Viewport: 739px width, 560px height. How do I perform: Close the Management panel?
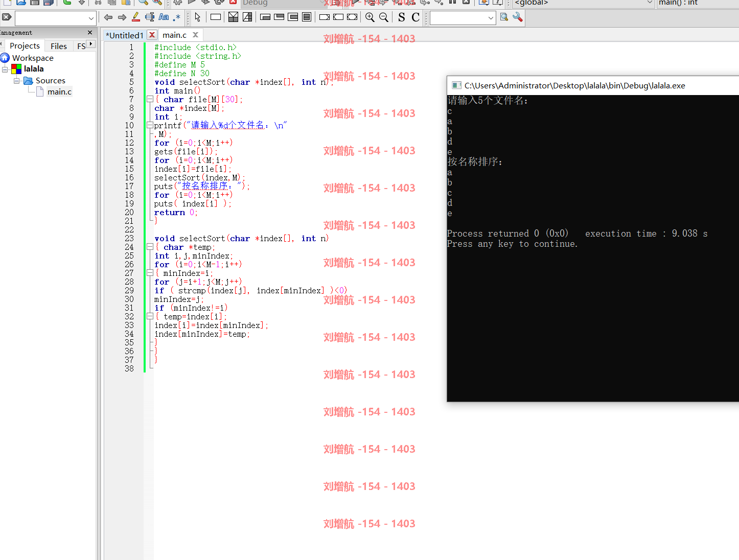click(90, 32)
